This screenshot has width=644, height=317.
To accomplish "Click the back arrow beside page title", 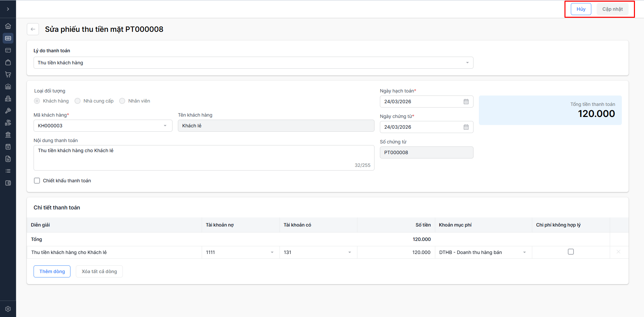I will point(33,29).
